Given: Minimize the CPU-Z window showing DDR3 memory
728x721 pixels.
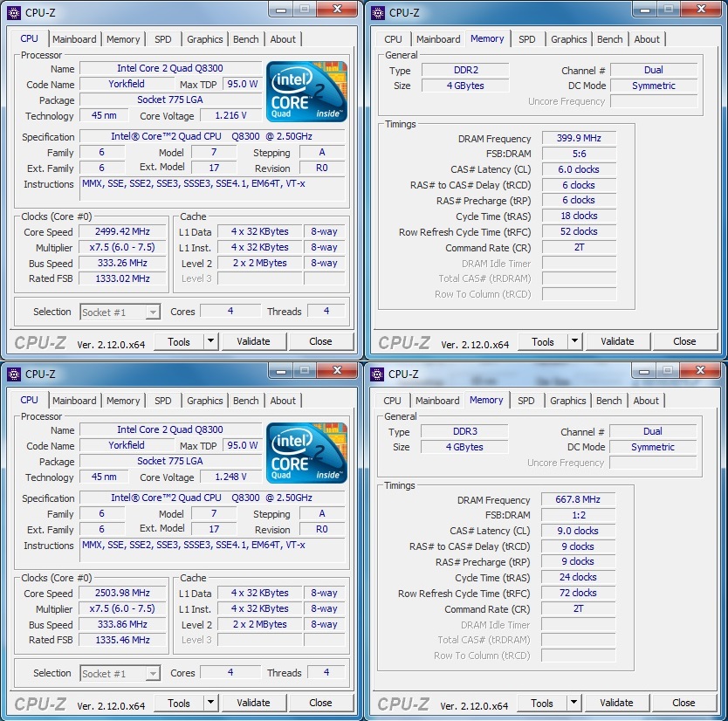Looking at the screenshot, I should pos(644,371).
